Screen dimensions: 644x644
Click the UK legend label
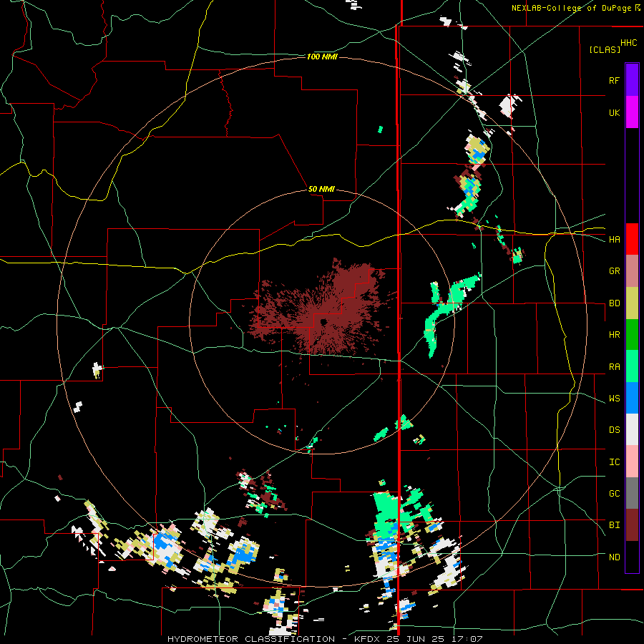coord(614,112)
